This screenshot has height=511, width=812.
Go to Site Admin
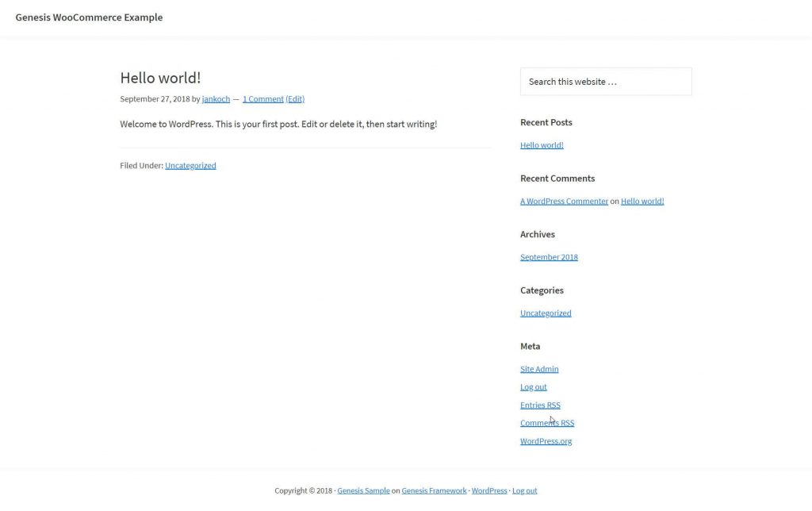[x=539, y=369]
